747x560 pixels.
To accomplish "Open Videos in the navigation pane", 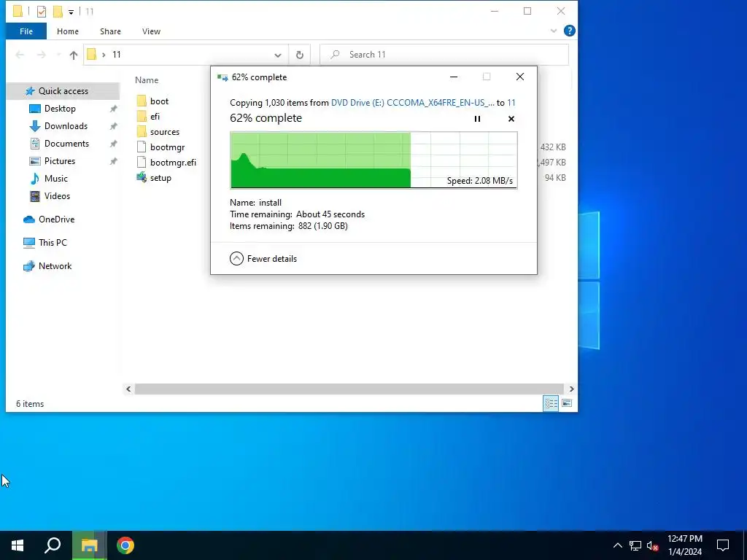I will point(57,195).
